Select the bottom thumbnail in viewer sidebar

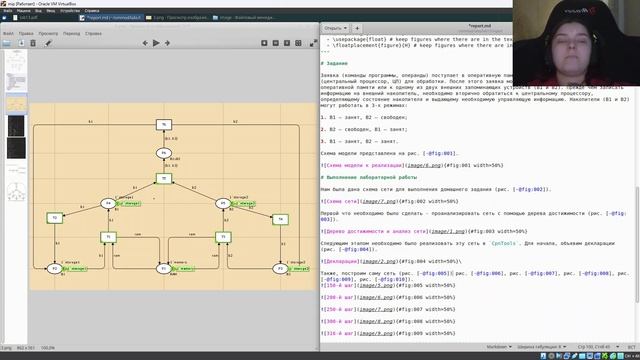click(x=16, y=192)
